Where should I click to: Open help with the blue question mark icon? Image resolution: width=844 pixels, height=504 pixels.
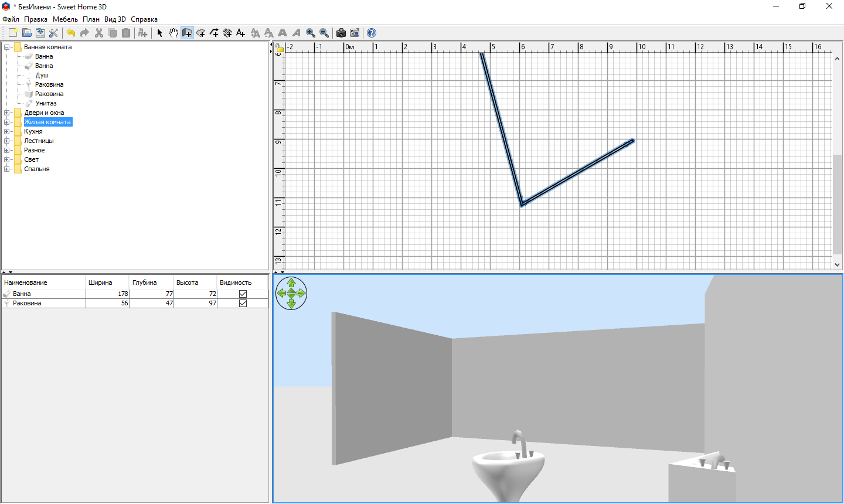[x=372, y=33]
